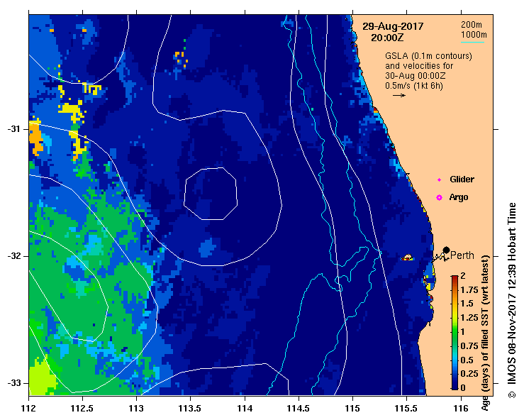Click the '0.5m/s (1kt 6h)' text
The image size is (524, 420).
(413, 86)
